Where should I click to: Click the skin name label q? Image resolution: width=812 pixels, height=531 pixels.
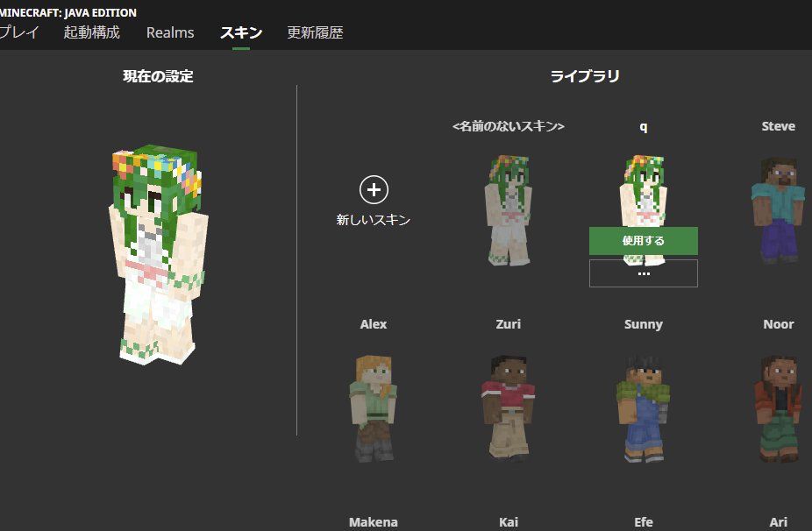(x=643, y=127)
